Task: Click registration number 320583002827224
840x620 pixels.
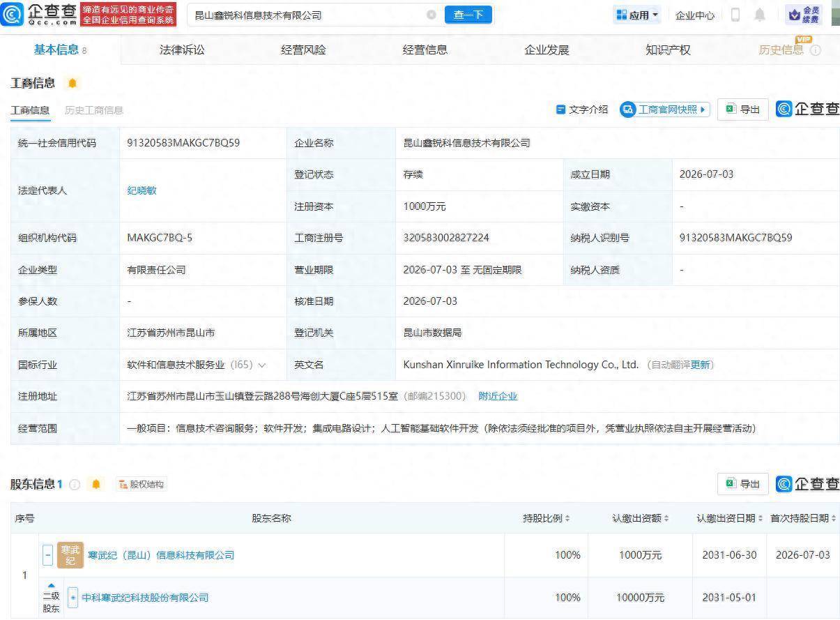Action: 446,238
